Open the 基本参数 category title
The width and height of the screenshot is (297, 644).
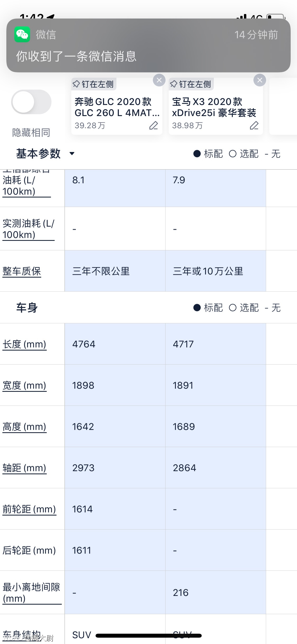[x=39, y=154]
